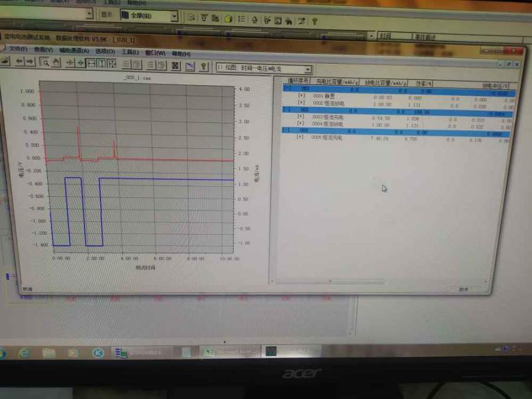Expand step 0005 恒流充电
The height and width of the screenshot is (399, 532).
(x=299, y=137)
